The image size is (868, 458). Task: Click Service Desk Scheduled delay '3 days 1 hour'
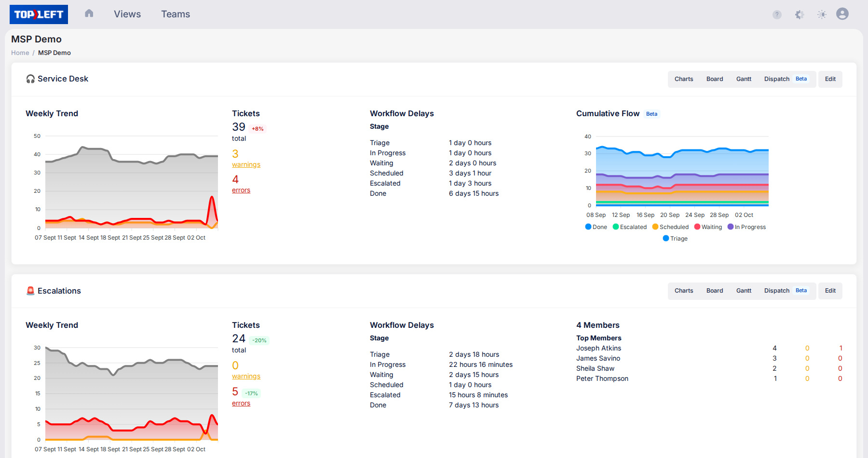[470, 173]
